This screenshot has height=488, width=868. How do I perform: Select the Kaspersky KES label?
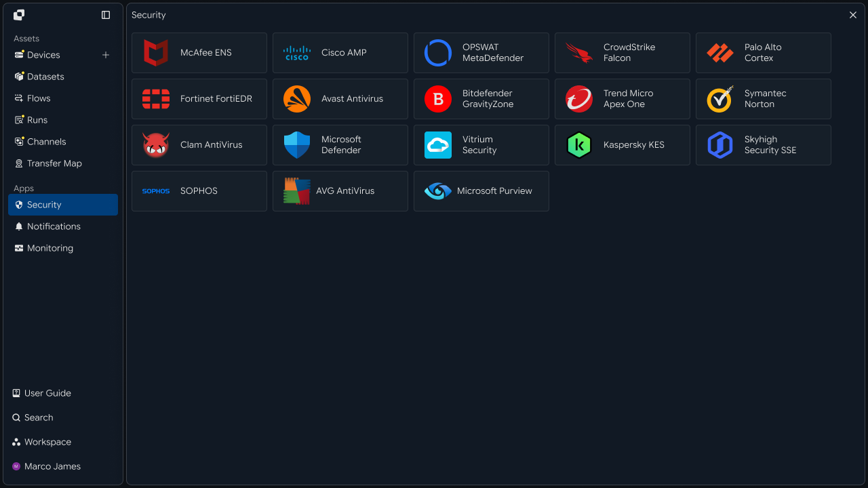[634, 145]
